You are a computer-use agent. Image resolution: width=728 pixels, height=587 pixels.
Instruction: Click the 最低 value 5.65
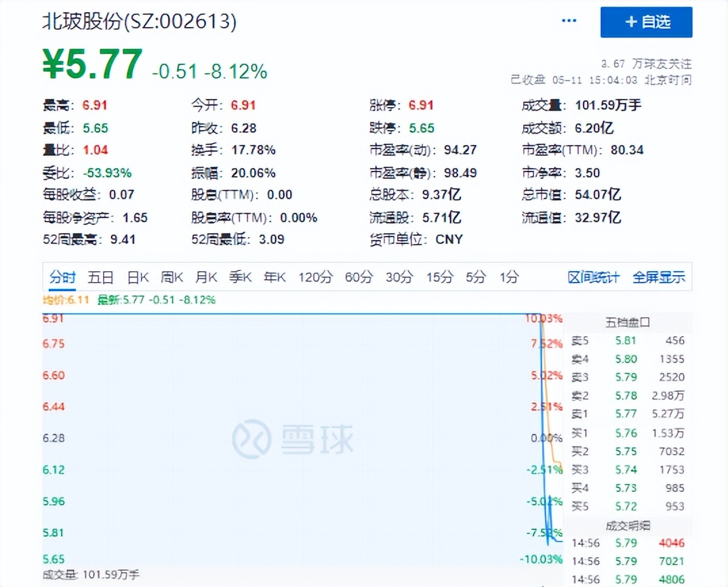(x=95, y=127)
